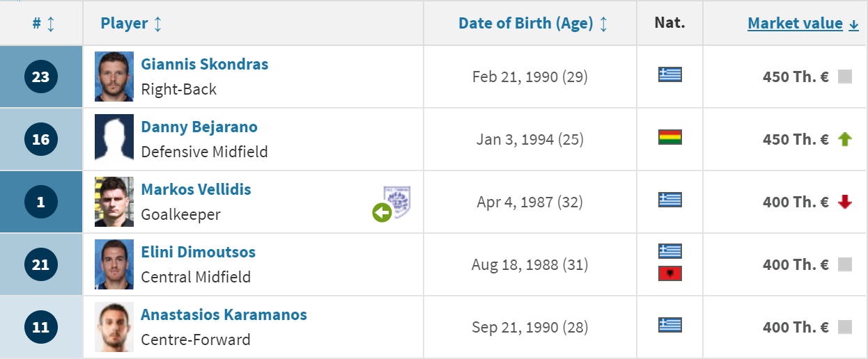Screen dimensions: 868x359
Task: Click the green up arrow for Danny Bejarano's value
Action: coord(845,139)
